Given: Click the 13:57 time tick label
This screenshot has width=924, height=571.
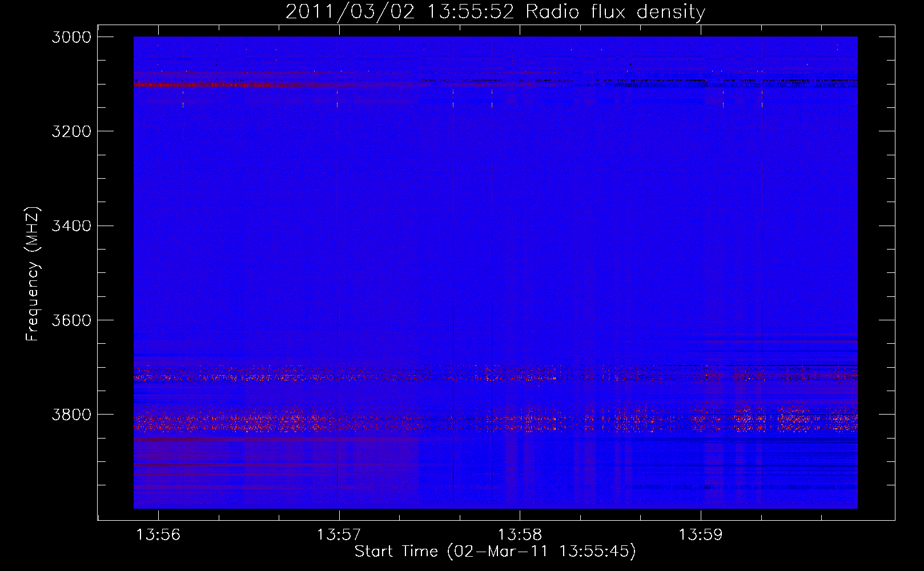Looking at the screenshot, I should pos(339,534).
